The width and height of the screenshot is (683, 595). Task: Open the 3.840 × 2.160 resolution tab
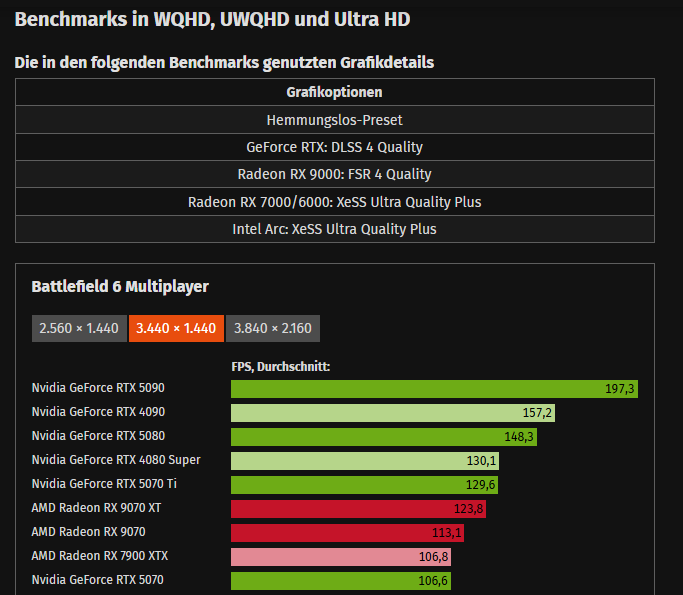click(x=273, y=328)
